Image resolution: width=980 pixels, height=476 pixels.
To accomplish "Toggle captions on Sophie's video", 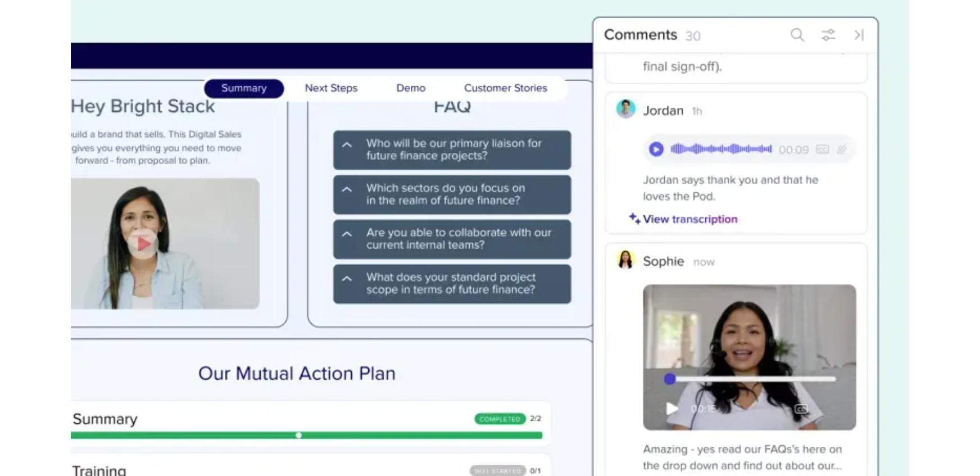I will 801,409.
